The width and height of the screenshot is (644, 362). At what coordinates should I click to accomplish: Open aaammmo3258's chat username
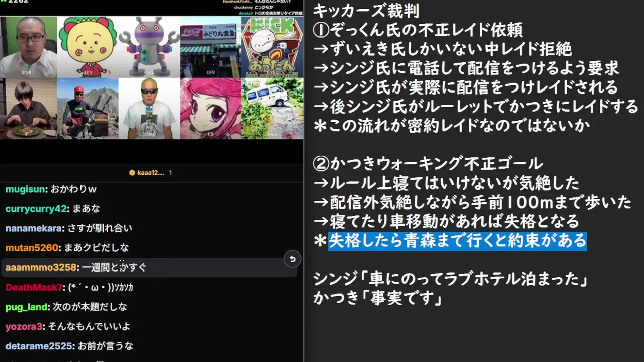pos(41,267)
